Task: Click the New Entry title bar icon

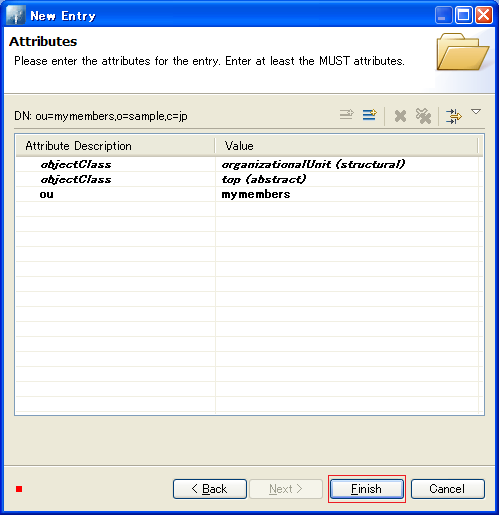Action: coord(15,16)
